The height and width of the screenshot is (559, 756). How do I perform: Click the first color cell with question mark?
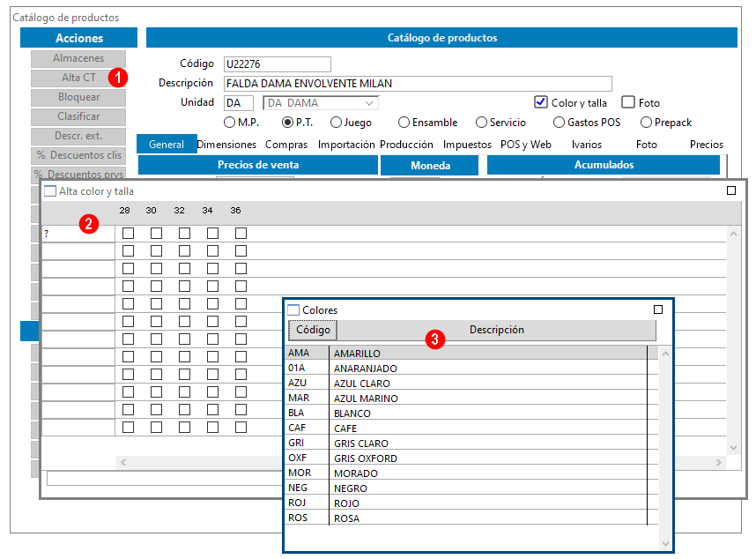78,234
